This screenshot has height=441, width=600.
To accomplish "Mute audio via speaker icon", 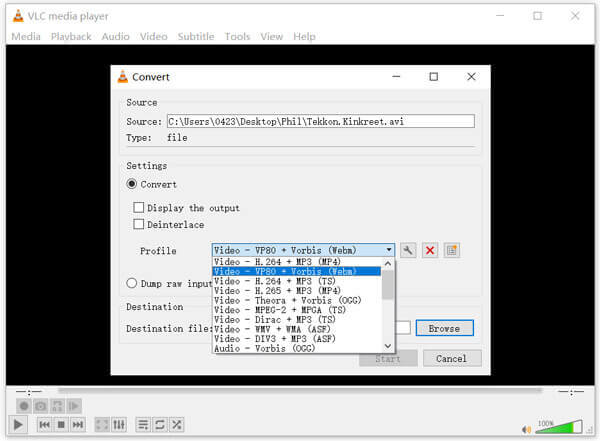I will [x=527, y=430].
